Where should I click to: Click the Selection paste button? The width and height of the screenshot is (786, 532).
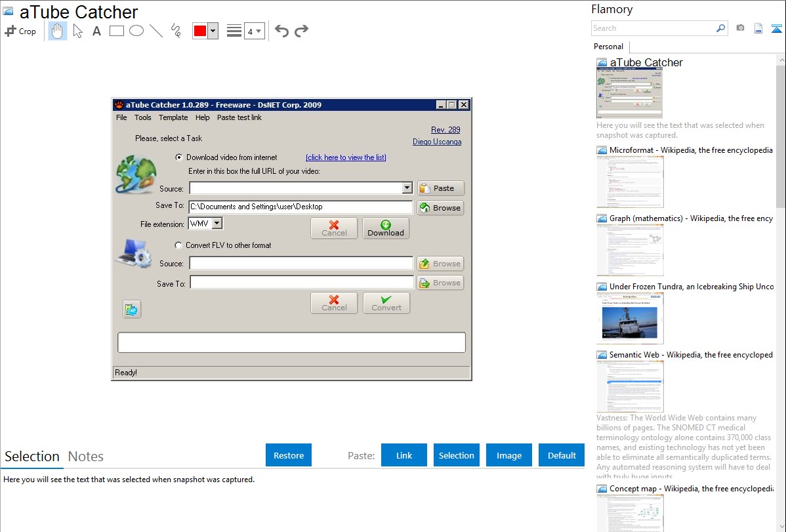click(456, 455)
